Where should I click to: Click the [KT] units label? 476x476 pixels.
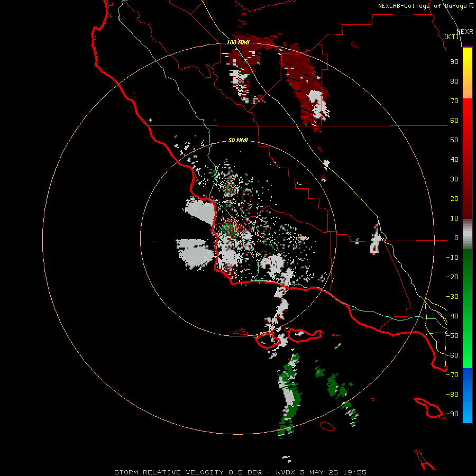[x=452, y=36]
